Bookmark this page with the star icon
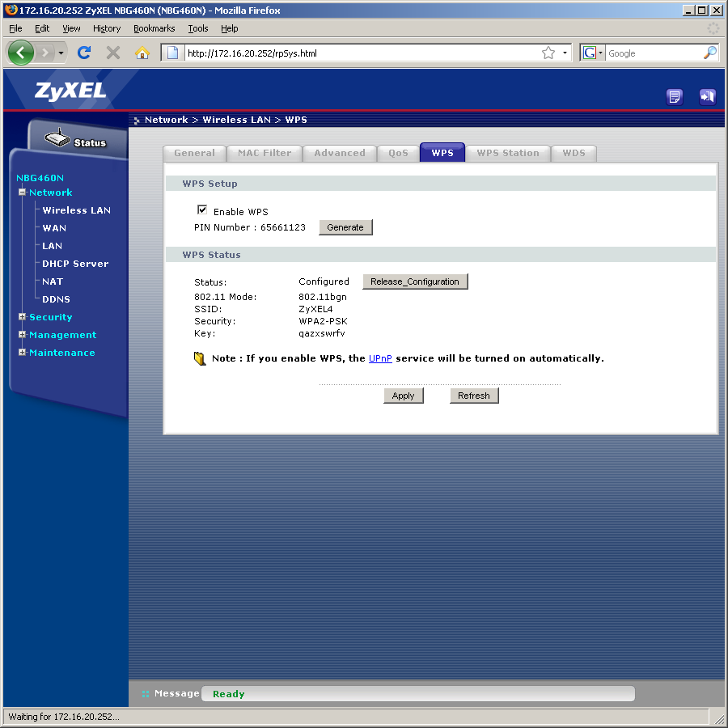Image resolution: width=728 pixels, height=728 pixels. [548, 53]
